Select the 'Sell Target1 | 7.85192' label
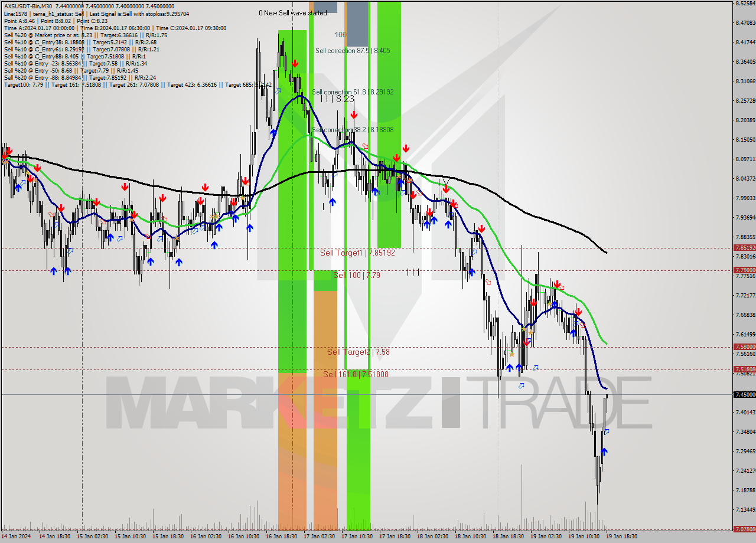756x543 pixels. [357, 253]
